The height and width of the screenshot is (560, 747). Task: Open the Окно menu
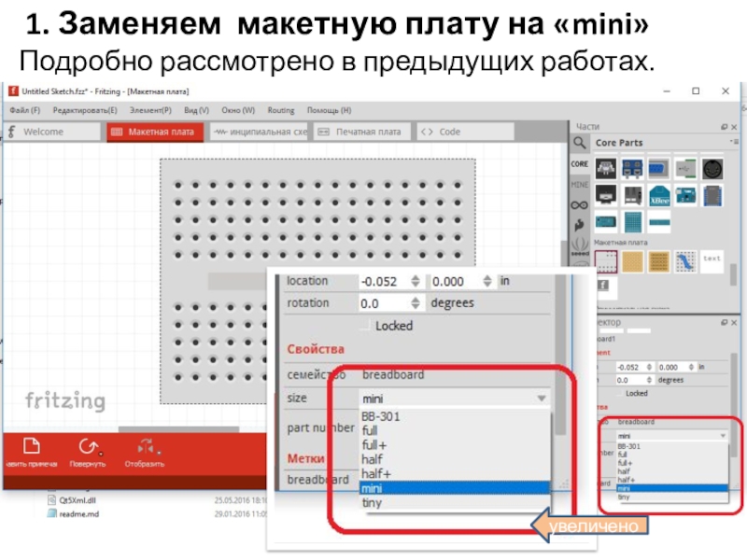point(238,110)
